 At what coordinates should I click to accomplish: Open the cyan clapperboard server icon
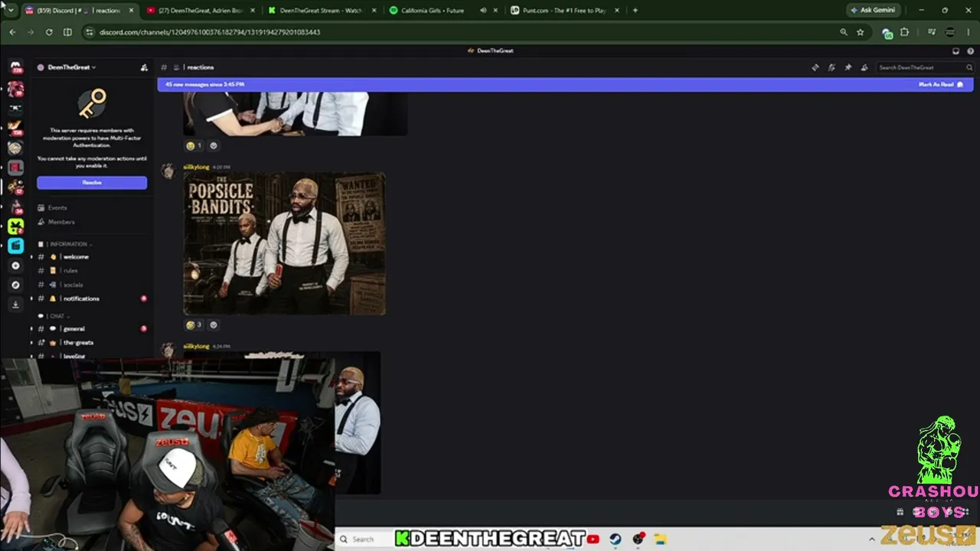click(15, 246)
